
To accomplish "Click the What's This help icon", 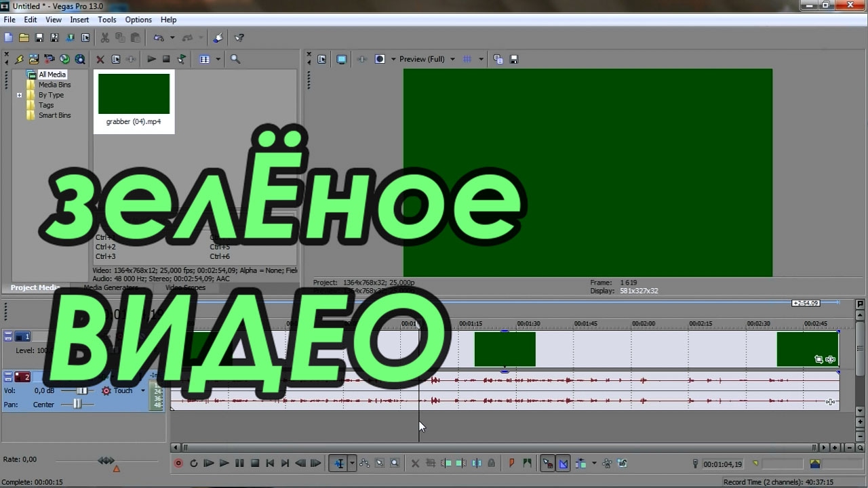I will 239,38.
